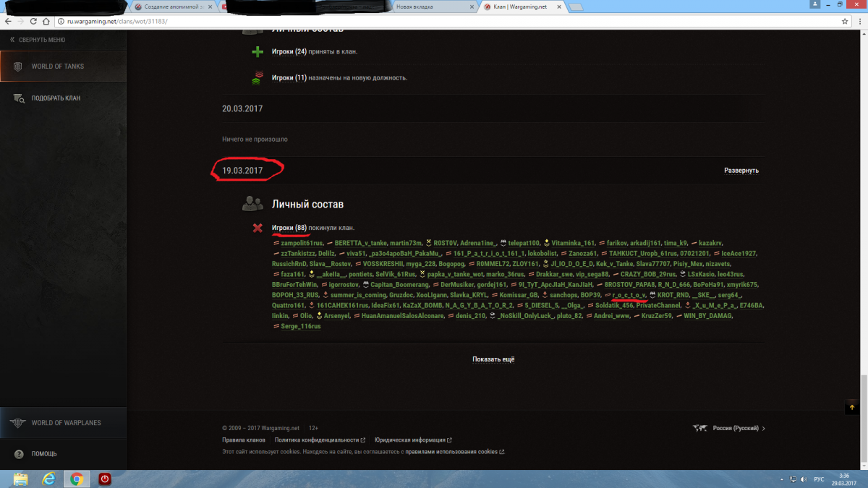Open the Подобрать клан menu item
Viewport: 868px width, 488px height.
[x=63, y=98]
